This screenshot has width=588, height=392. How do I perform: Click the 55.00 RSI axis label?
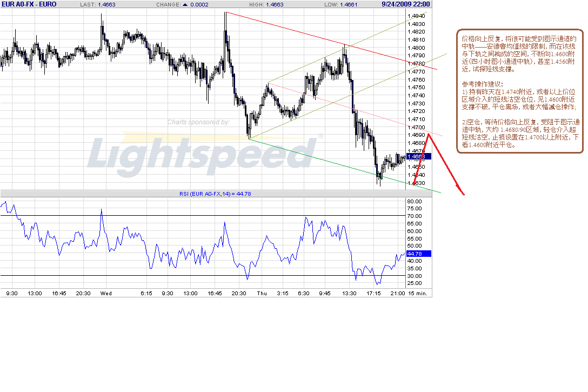click(x=415, y=239)
